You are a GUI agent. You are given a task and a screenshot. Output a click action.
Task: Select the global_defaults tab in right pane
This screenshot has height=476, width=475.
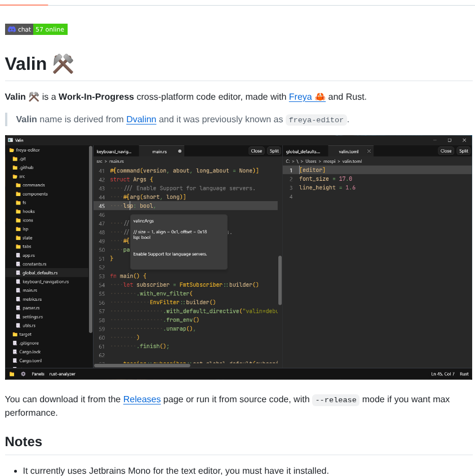tap(303, 151)
